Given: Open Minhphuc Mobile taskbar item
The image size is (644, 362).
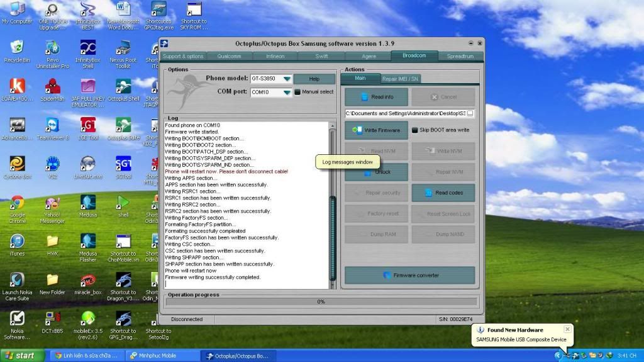Looking at the screenshot, I should pos(162,356).
